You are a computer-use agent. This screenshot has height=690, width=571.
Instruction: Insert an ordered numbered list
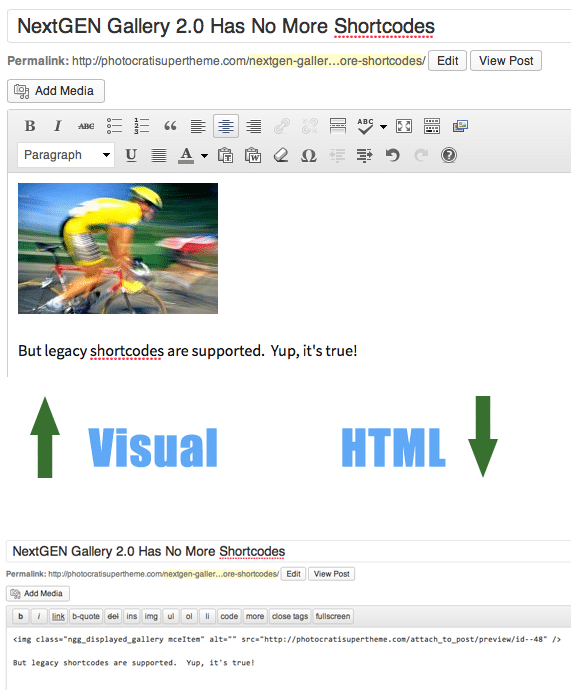142,126
